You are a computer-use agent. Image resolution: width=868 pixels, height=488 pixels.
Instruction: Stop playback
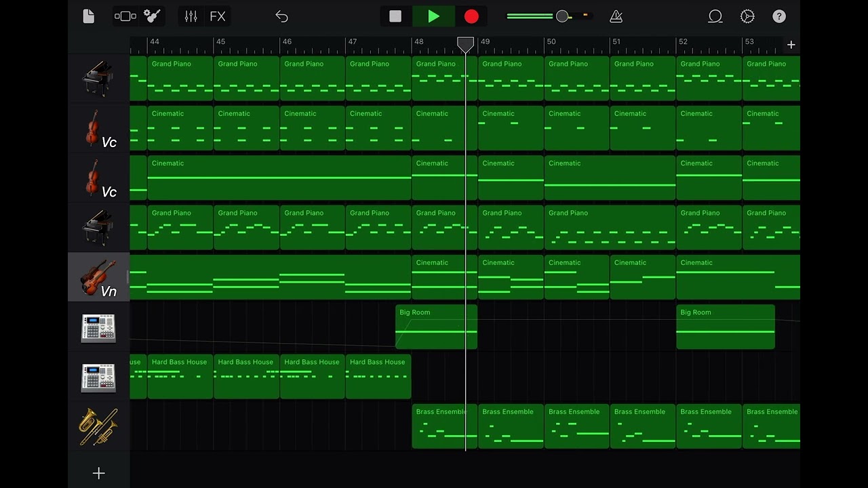[x=395, y=16]
